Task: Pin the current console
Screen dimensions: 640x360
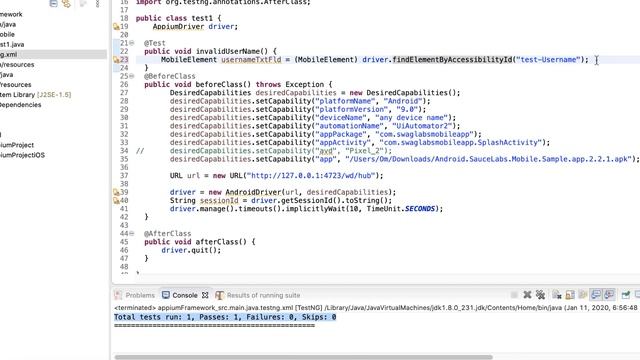Action: [626, 295]
